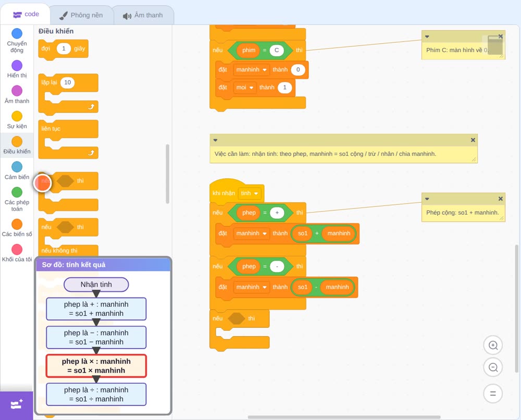
Task: Click the workspace horizontal scrollbar
Action: (x=344, y=417)
